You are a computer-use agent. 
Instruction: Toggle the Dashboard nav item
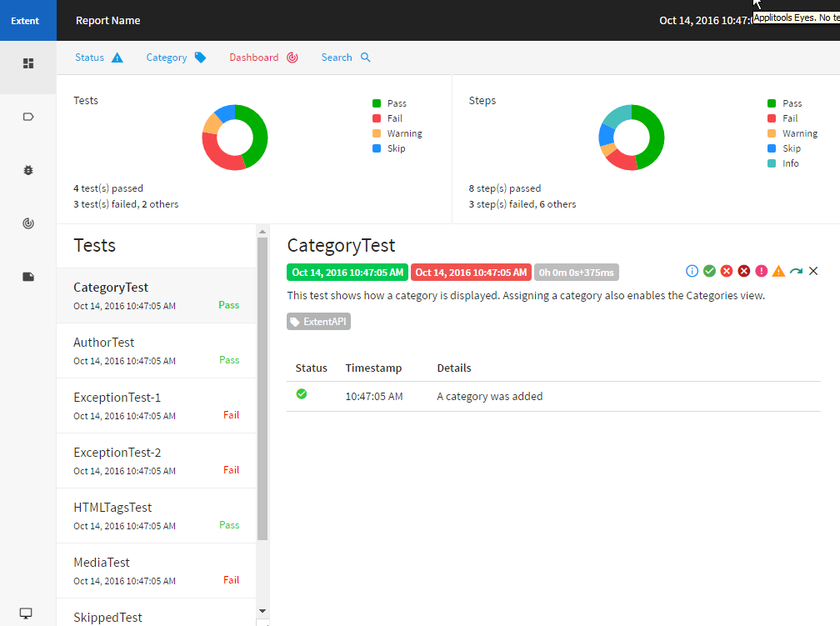pos(263,58)
